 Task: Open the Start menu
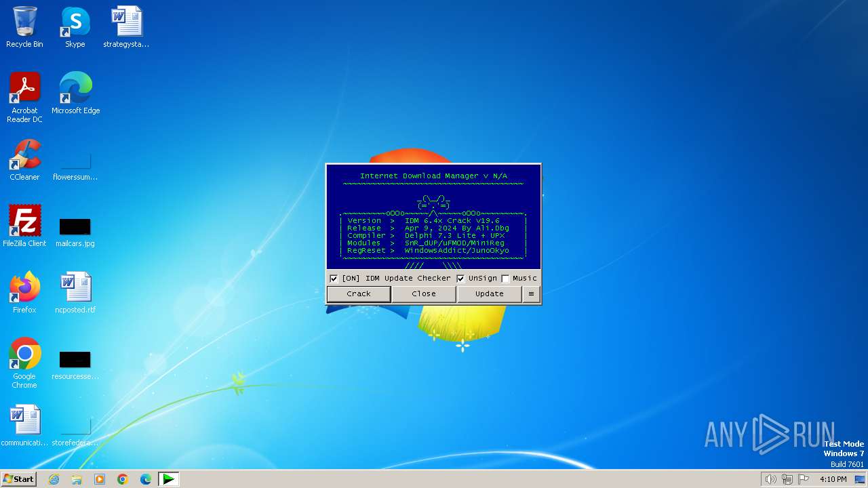pyautogui.click(x=18, y=479)
